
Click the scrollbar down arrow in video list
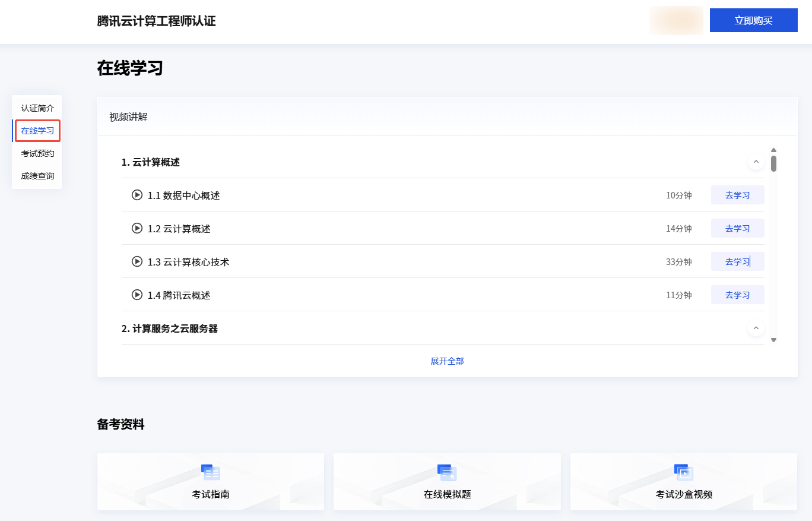pyautogui.click(x=773, y=340)
